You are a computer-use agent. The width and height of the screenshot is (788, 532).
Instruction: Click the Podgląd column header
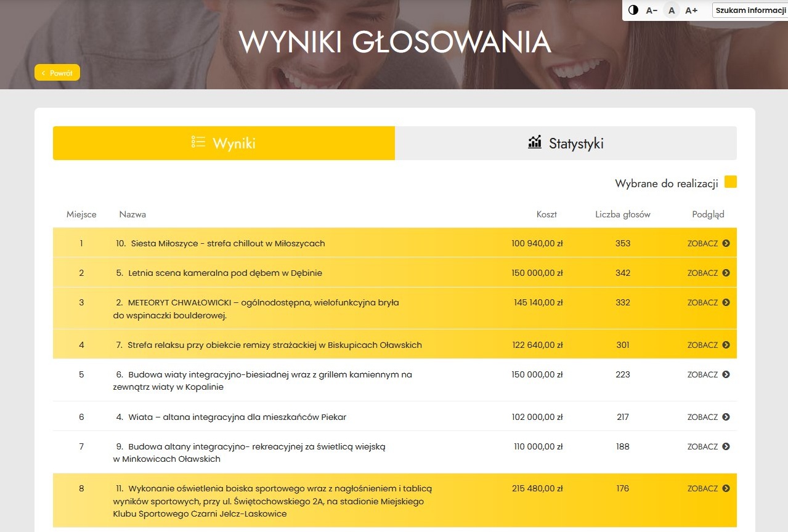(709, 214)
